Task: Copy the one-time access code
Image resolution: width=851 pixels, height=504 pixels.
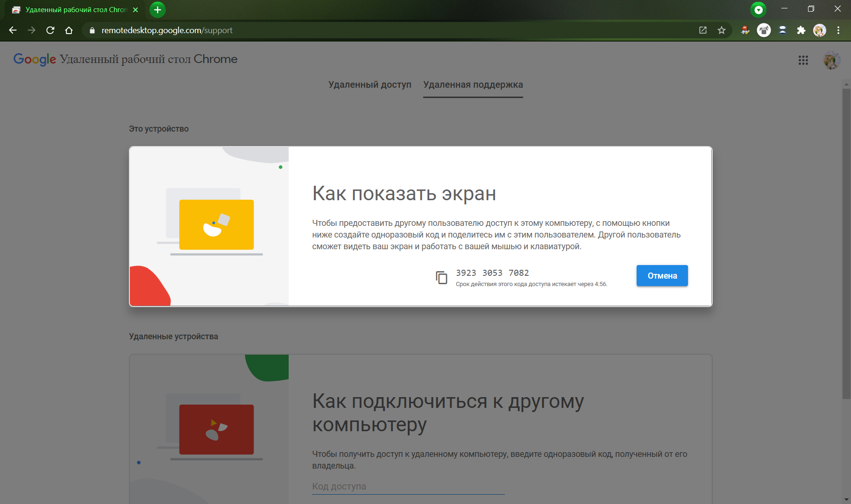Action: 441,277
